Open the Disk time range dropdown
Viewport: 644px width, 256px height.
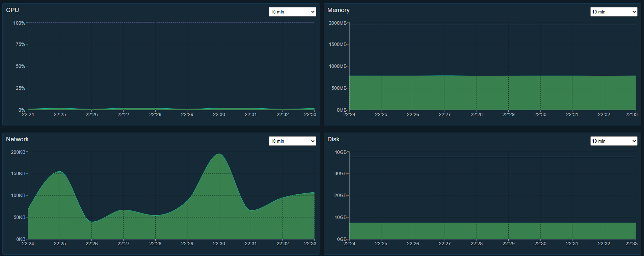(x=614, y=141)
